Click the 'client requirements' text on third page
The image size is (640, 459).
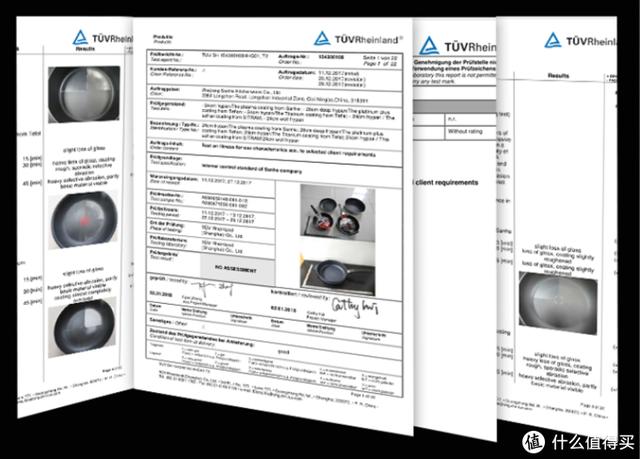[446, 182]
